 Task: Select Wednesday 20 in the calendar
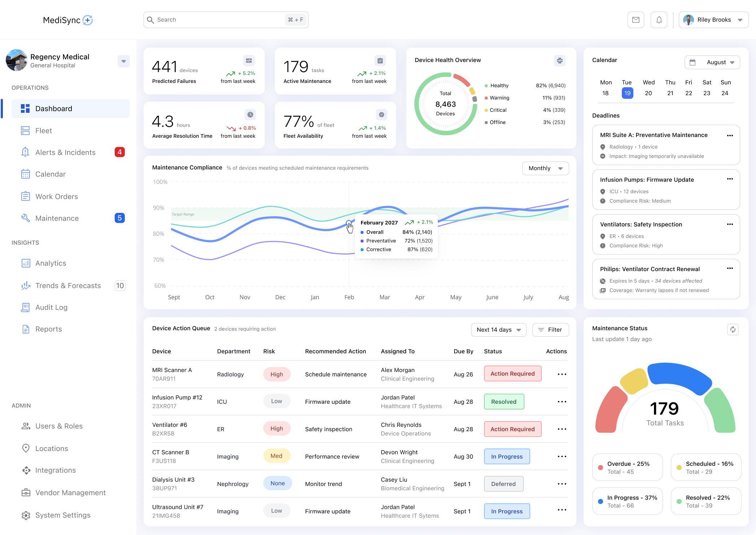648,93
